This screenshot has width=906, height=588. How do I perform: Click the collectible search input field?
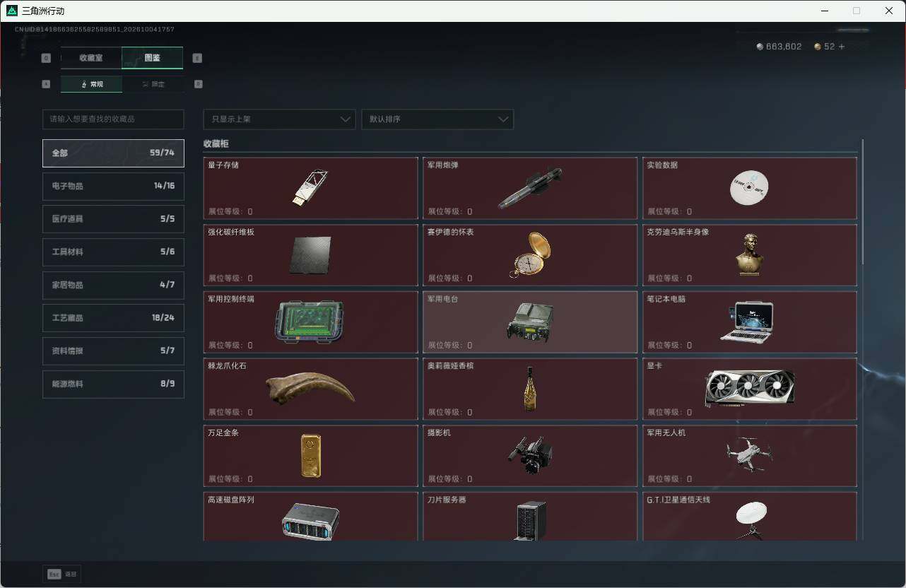pyautogui.click(x=113, y=119)
